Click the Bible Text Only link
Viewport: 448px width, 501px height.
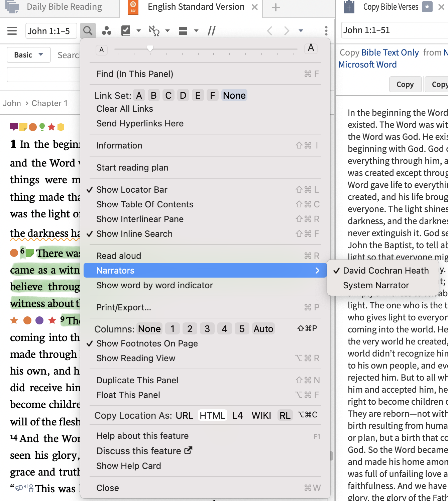390,53
